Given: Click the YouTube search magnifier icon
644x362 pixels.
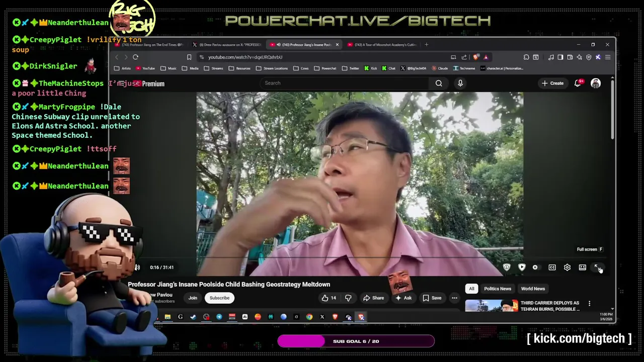Looking at the screenshot, I should (x=439, y=83).
